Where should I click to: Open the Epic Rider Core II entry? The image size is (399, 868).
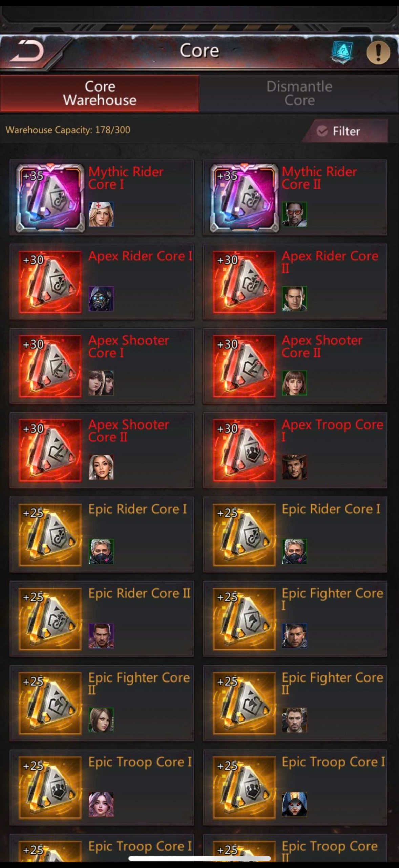point(102,619)
